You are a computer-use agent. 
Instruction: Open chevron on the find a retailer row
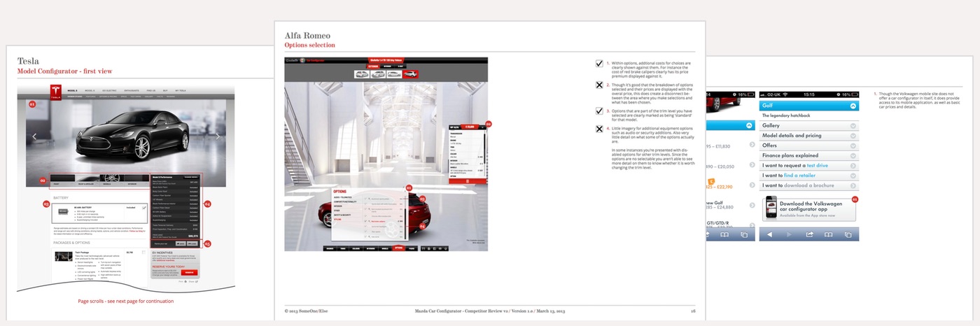pos(853,175)
